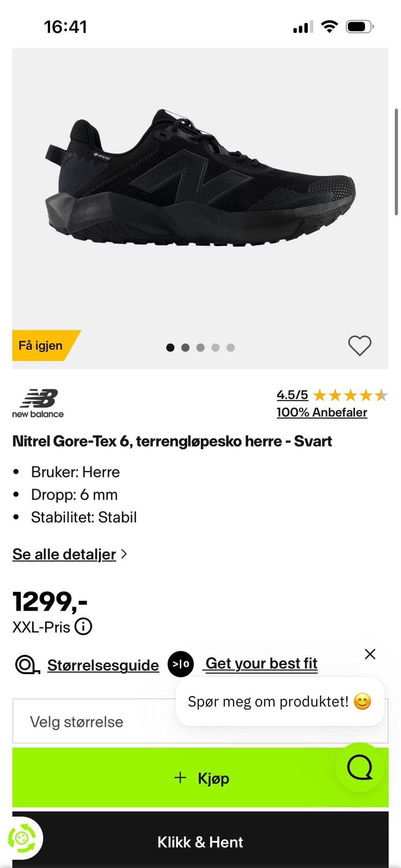Tap the green Kjøp button
The height and width of the screenshot is (868, 401).
pos(200,777)
